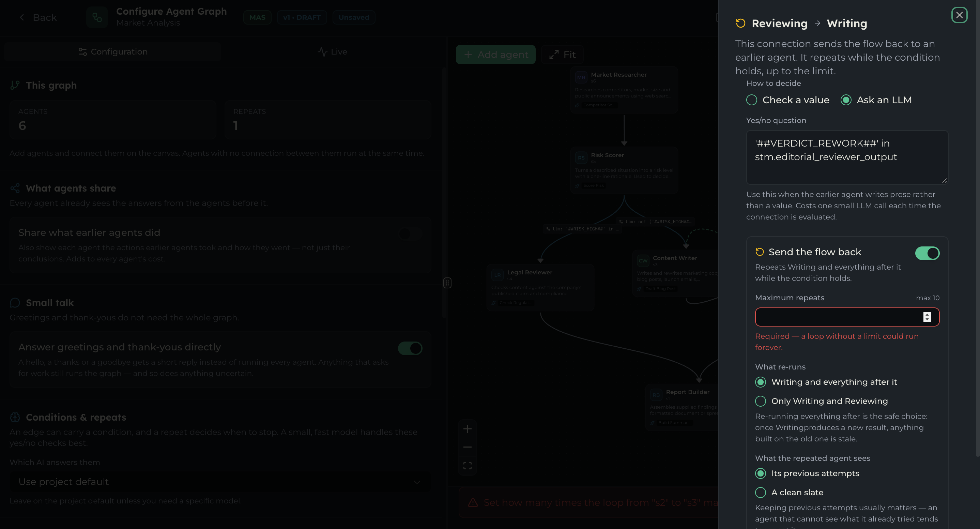Switch to the Live tab
The width and height of the screenshot is (980, 529).
(x=332, y=52)
